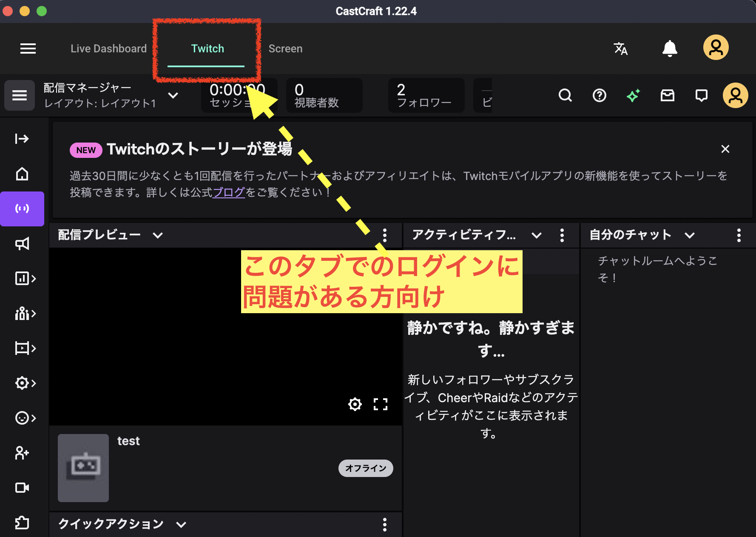
Task: Click the translate language icon
Action: point(621,49)
